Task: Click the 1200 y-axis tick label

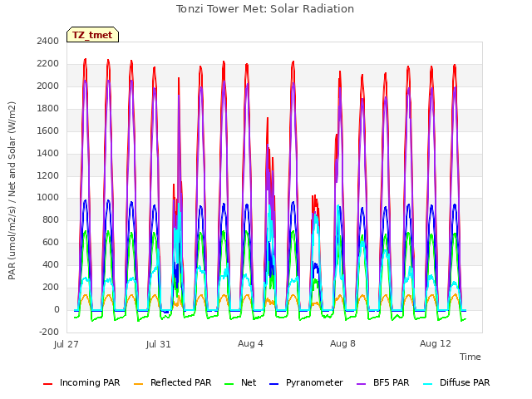Action: [48, 175]
